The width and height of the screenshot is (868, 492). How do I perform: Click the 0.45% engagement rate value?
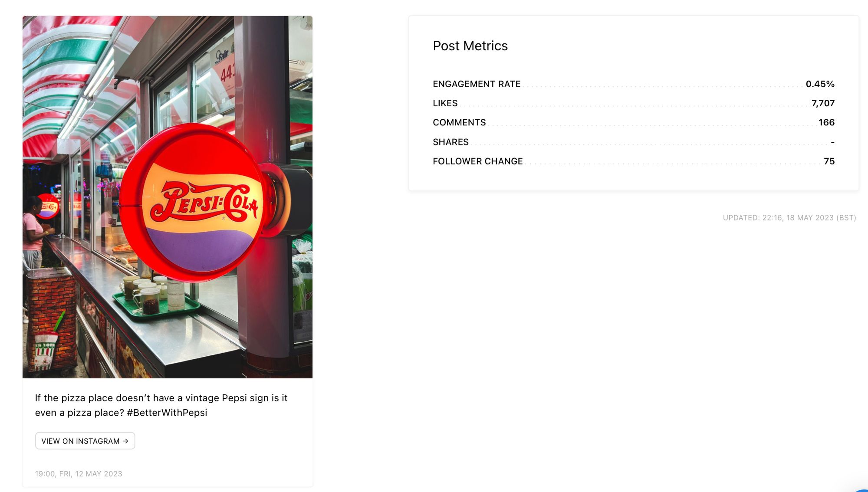820,84
